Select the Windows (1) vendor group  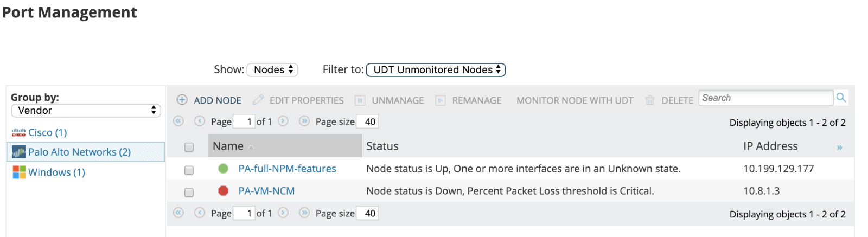click(x=56, y=172)
